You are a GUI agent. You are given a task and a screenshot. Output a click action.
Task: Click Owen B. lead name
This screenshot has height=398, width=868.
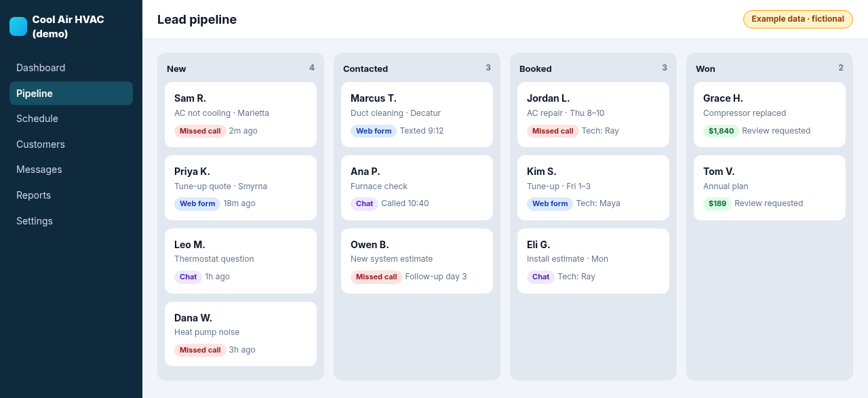(370, 245)
